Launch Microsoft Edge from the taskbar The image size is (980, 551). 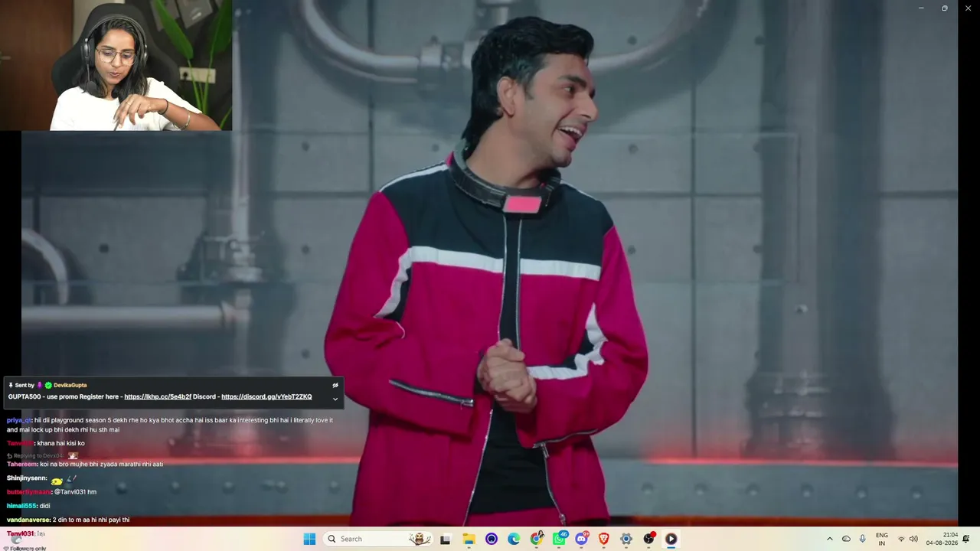click(514, 539)
